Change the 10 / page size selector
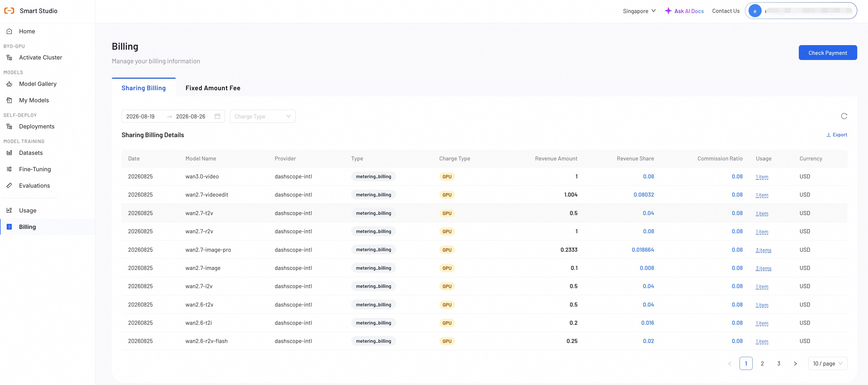Screen dimensions: 868x385 pyautogui.click(x=827, y=363)
